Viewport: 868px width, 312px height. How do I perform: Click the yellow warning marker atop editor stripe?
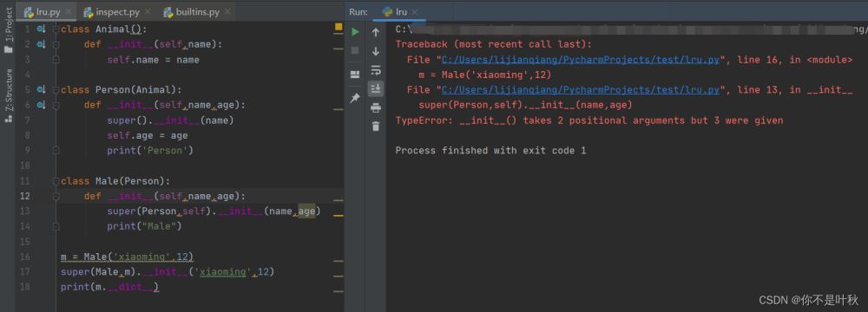coord(339,27)
